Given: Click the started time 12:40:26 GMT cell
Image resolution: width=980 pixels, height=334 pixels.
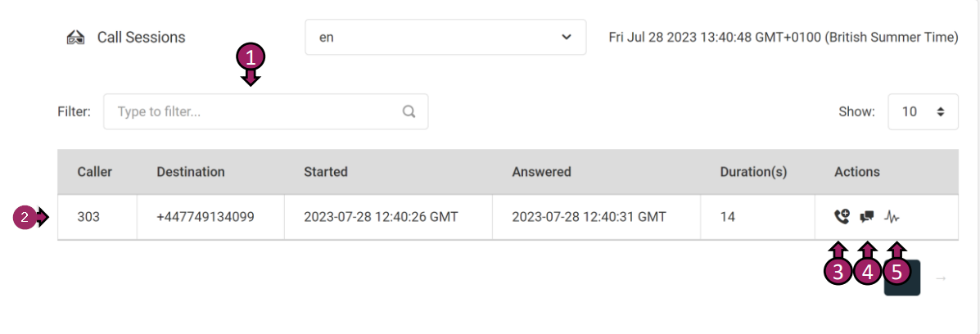Looking at the screenshot, I should [x=381, y=217].
